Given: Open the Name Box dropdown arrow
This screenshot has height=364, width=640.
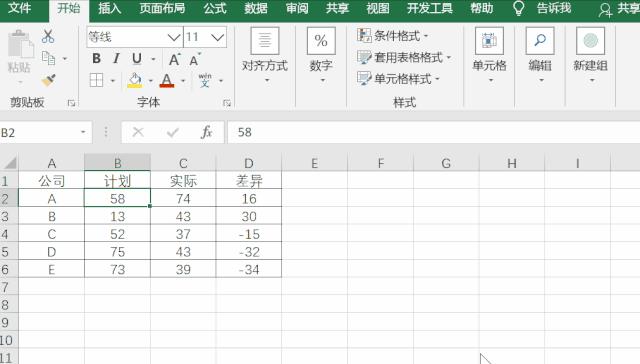Looking at the screenshot, I should pyautogui.click(x=83, y=132).
